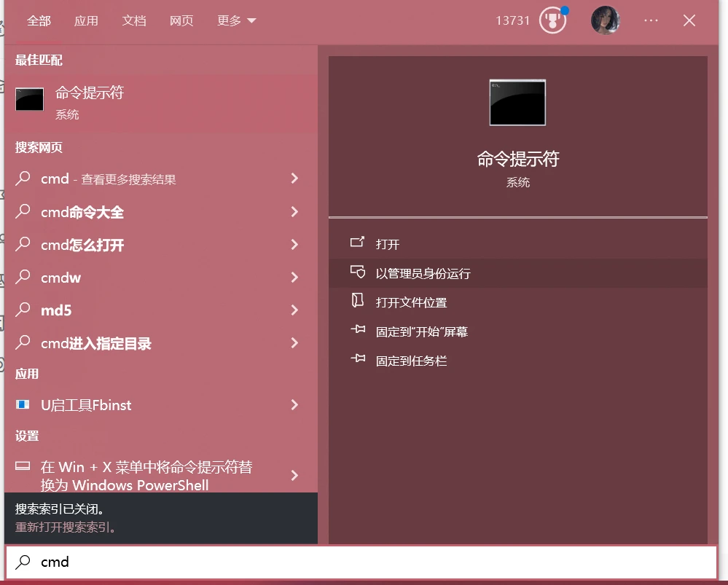Open the U启工具Fbinst app result
This screenshot has height=585, width=728.
point(161,405)
